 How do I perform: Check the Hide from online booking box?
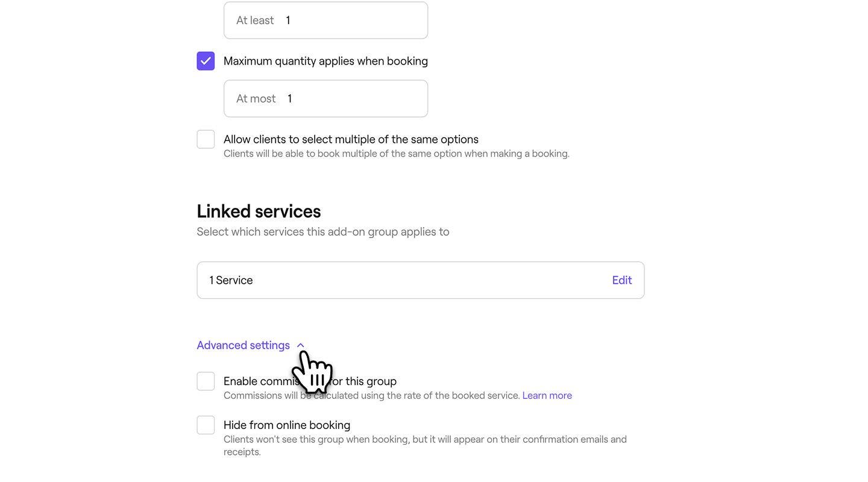(x=206, y=425)
